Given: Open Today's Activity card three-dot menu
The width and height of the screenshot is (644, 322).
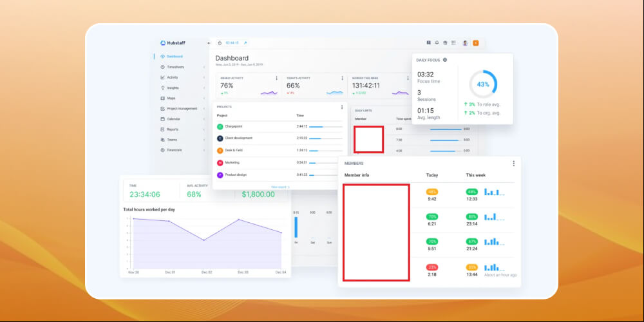Looking at the screenshot, I should [342, 78].
